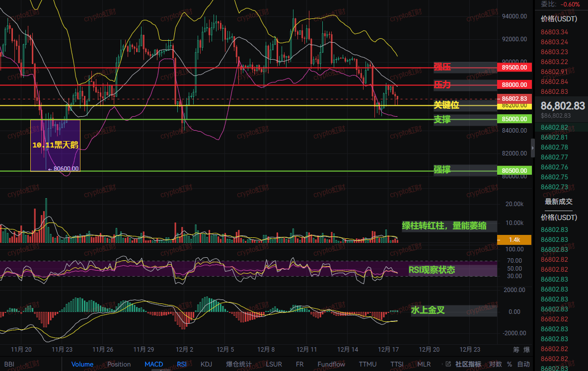The width and height of the screenshot is (588, 371).
Task: Add the BBI indicator
Action: click(x=9, y=364)
